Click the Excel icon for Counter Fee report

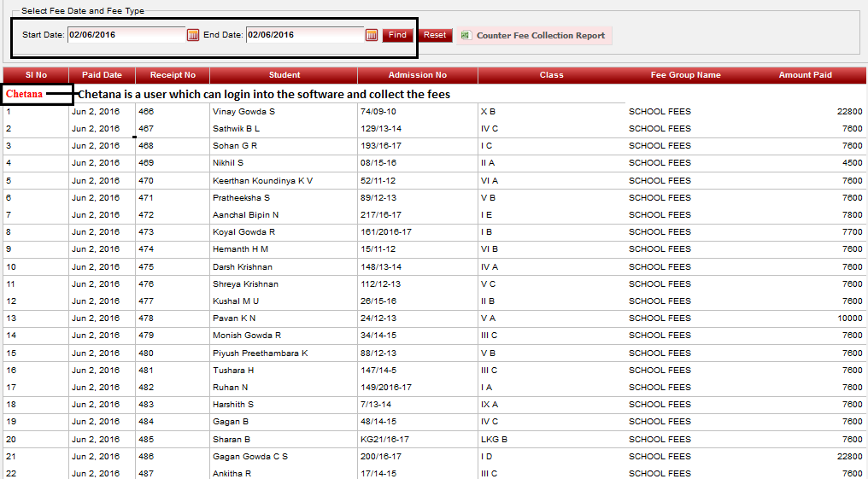point(466,36)
